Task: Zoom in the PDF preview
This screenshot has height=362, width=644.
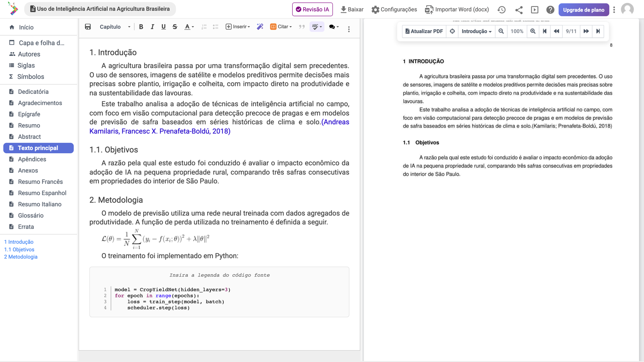Action: 533,31
